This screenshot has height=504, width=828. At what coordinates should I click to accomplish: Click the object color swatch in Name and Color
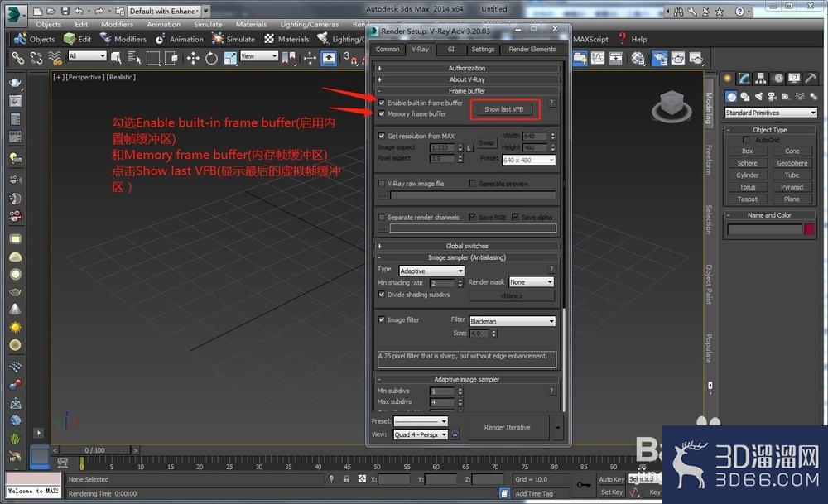[x=809, y=229]
